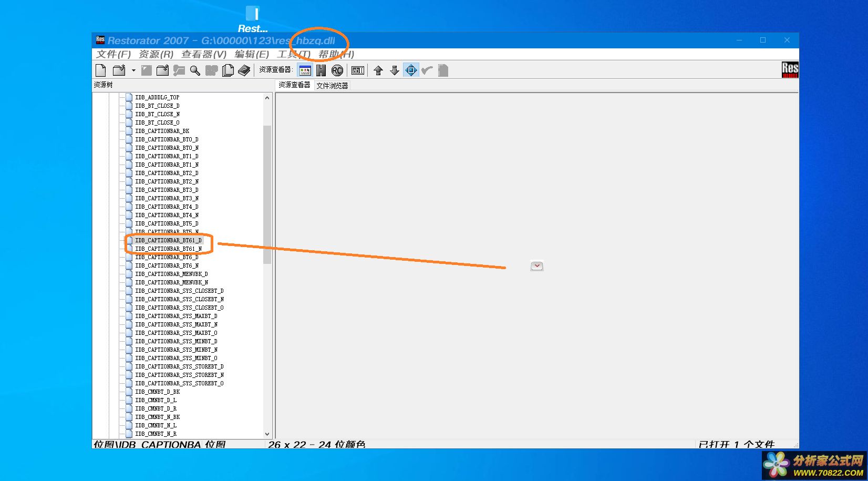Toggle the text edit mode icon
Image resolution: width=868 pixels, height=481 pixels.
[x=358, y=70]
